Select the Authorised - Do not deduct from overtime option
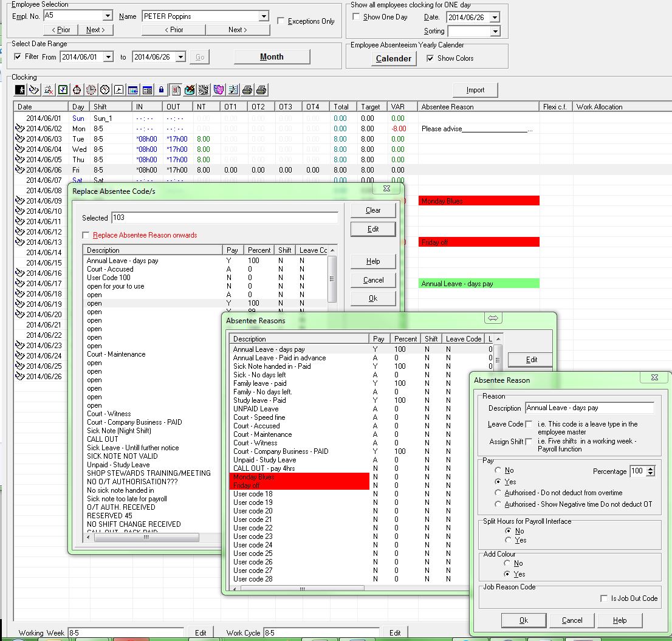This screenshot has width=672, height=641. (499, 493)
